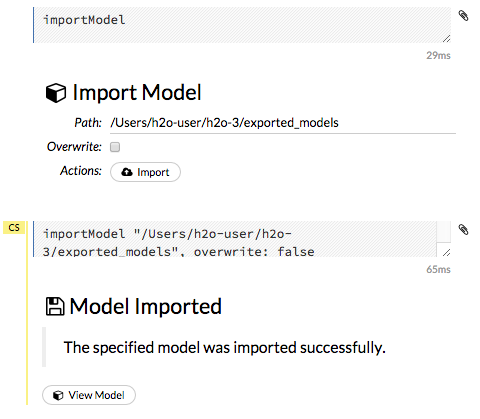Click the Path input field
The width and height of the screenshot is (480, 419).
(x=283, y=123)
